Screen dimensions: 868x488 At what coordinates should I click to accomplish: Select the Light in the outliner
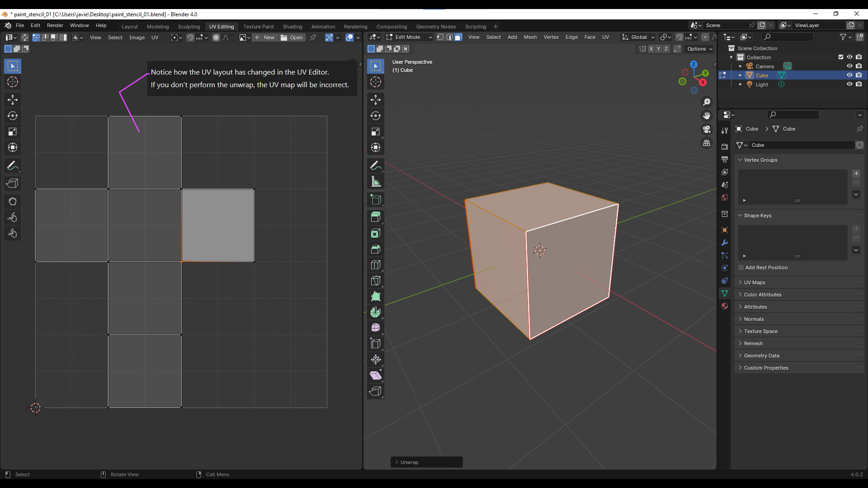point(762,84)
